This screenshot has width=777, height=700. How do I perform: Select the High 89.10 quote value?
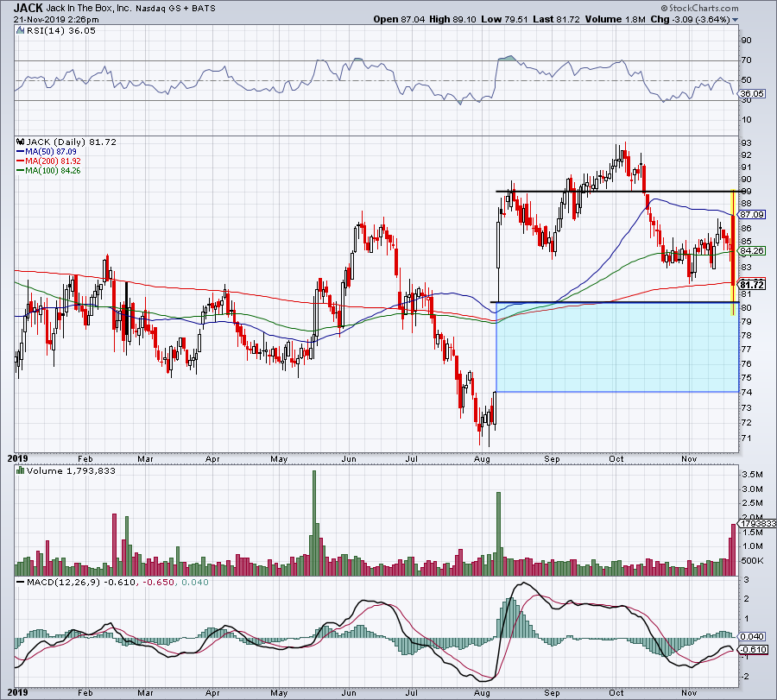coord(452,19)
